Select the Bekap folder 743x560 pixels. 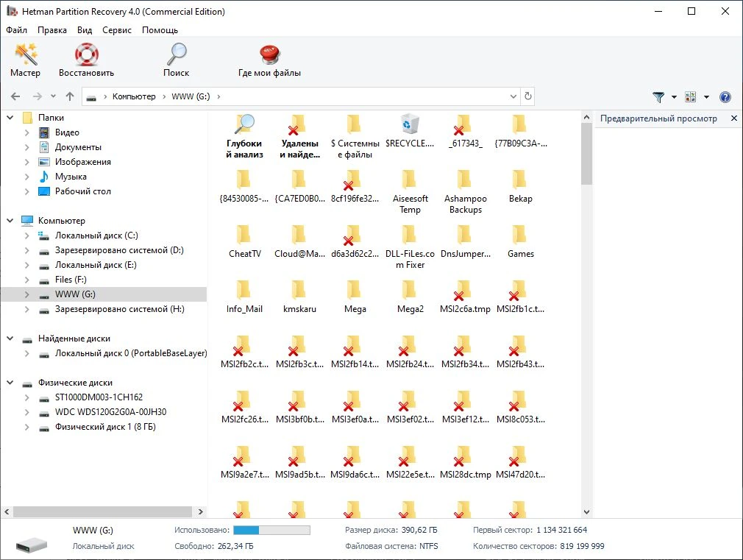pos(520,186)
